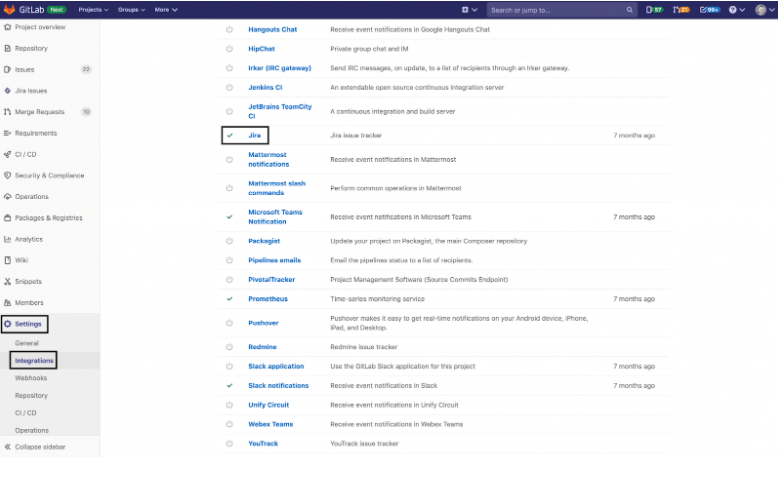The image size is (778, 478).
Task: Expand the More dropdown in top bar
Action: (x=166, y=10)
